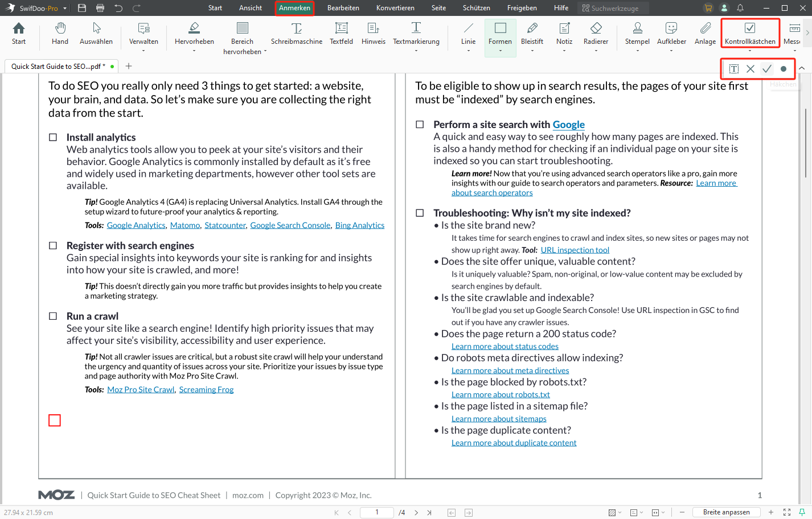Go to the next page
This screenshot has width=812, height=519.
(416, 513)
